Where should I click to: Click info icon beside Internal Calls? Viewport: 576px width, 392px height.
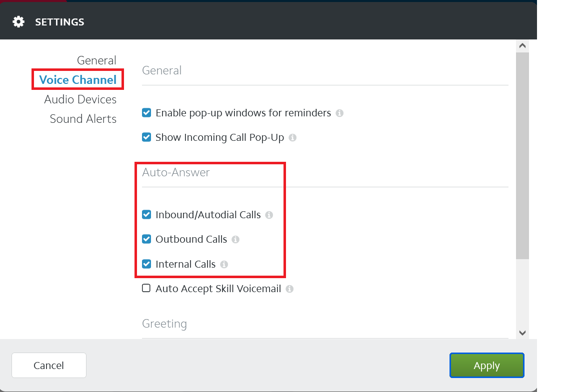pyautogui.click(x=224, y=265)
